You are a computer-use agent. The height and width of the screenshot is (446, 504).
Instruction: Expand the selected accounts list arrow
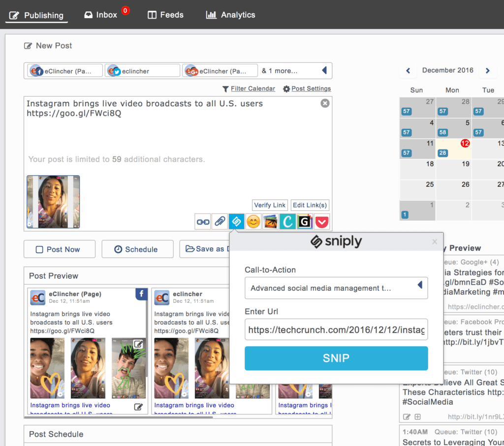pos(324,71)
